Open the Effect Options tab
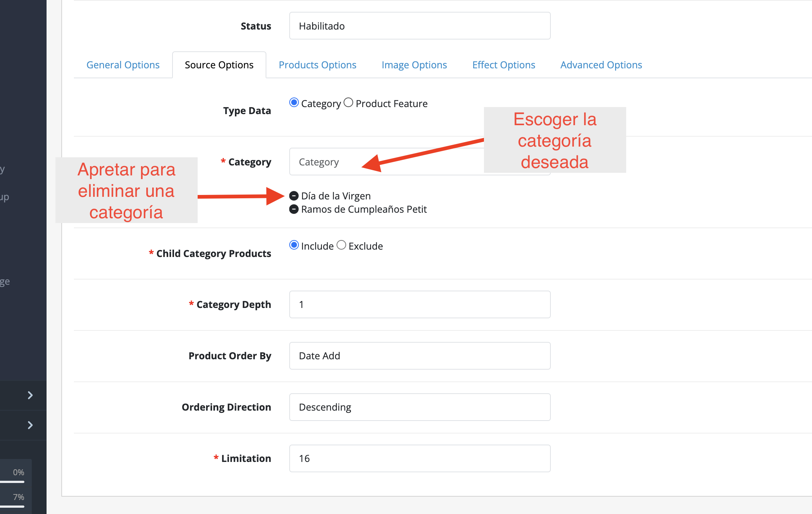Image resolution: width=812 pixels, height=514 pixels. point(504,65)
